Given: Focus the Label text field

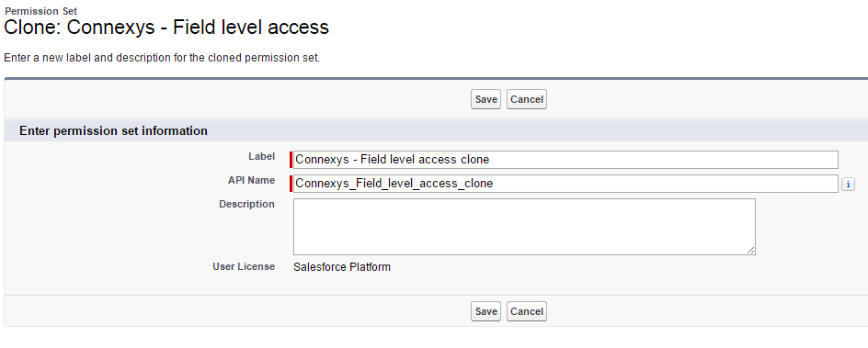Looking at the screenshot, I should pyautogui.click(x=565, y=160).
